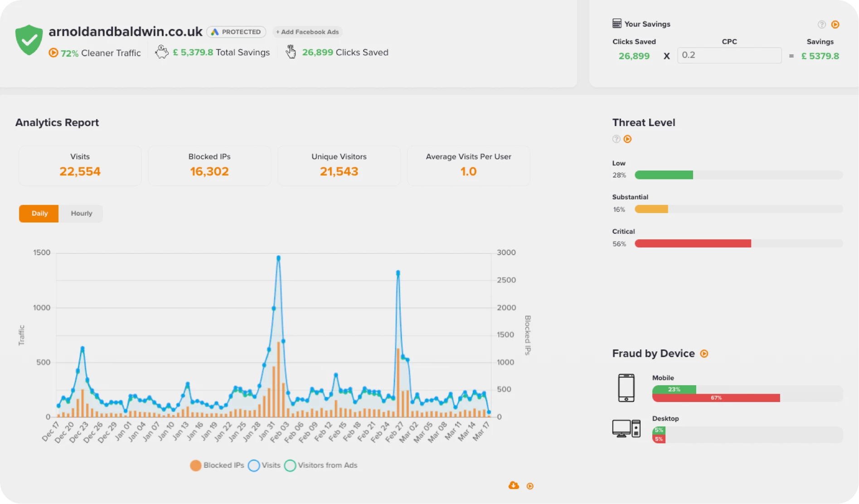Toggle Visits series in chart legend
859x504 pixels.
[x=264, y=465]
